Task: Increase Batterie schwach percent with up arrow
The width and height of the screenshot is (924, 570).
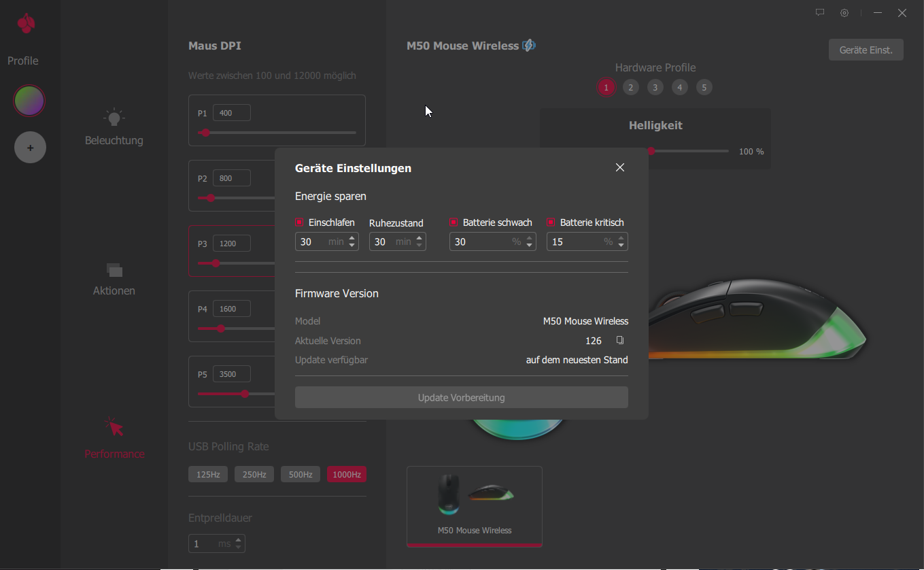Action: point(529,237)
